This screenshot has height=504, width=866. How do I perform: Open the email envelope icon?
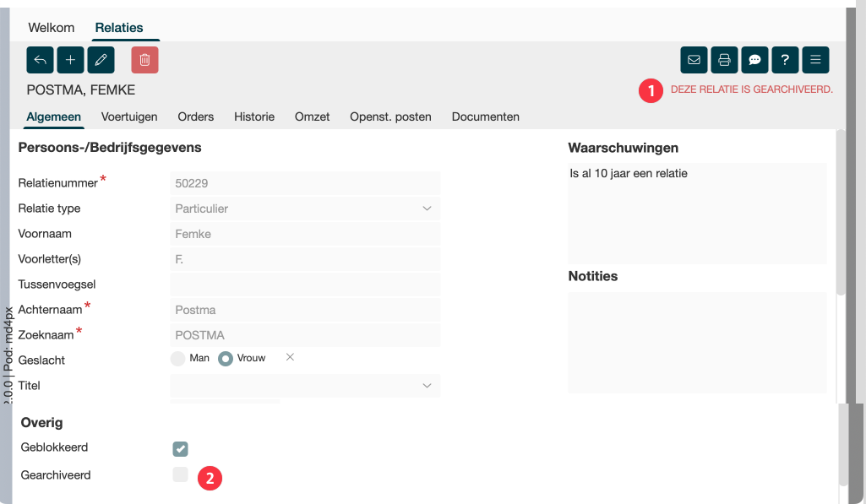tap(694, 60)
